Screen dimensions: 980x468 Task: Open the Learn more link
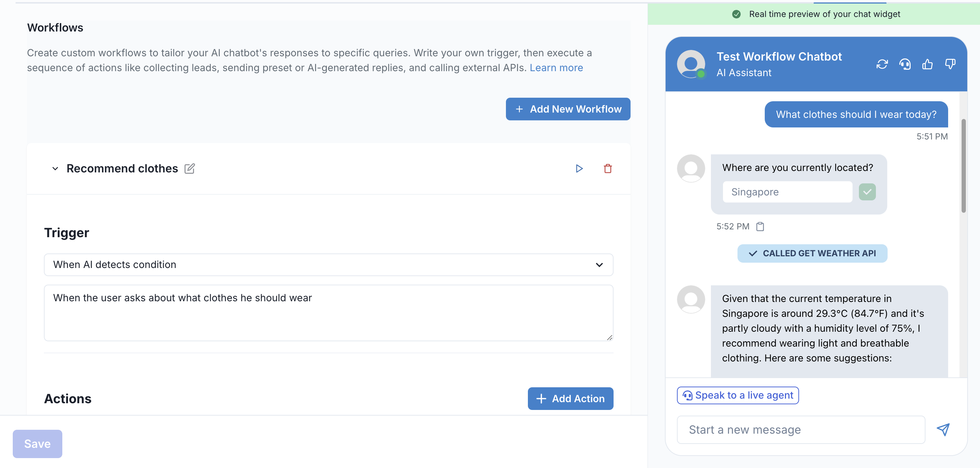[x=556, y=68]
